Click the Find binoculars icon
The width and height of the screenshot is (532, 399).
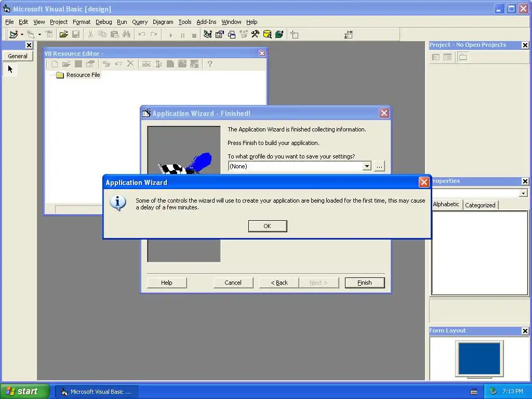coord(127,34)
